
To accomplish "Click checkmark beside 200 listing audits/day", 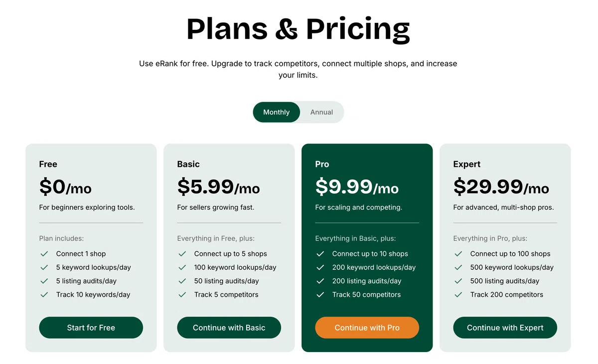I will click(x=320, y=281).
